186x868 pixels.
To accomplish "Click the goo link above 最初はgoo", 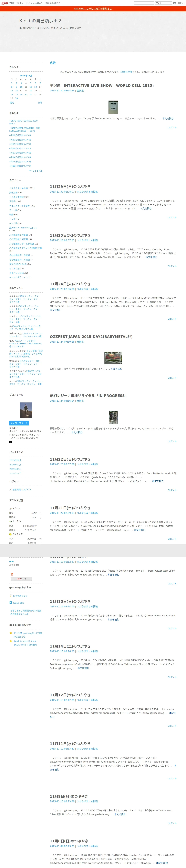I will tap(11, 561).
